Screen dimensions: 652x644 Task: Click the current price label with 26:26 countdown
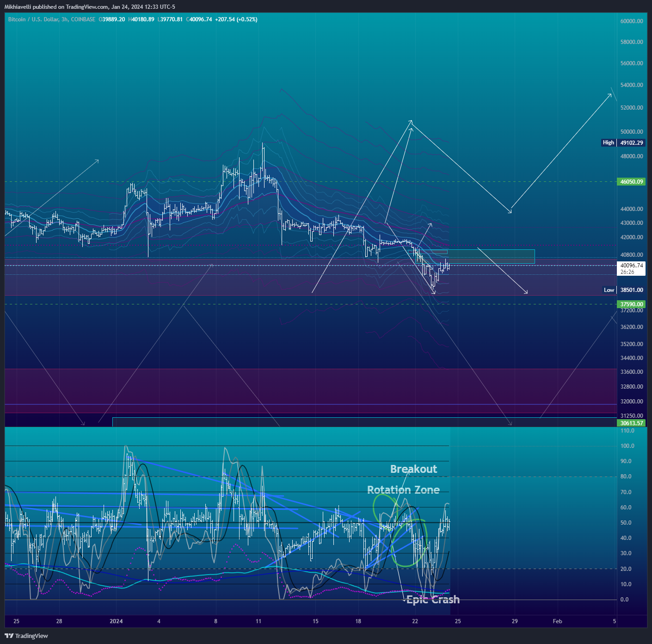(631, 269)
